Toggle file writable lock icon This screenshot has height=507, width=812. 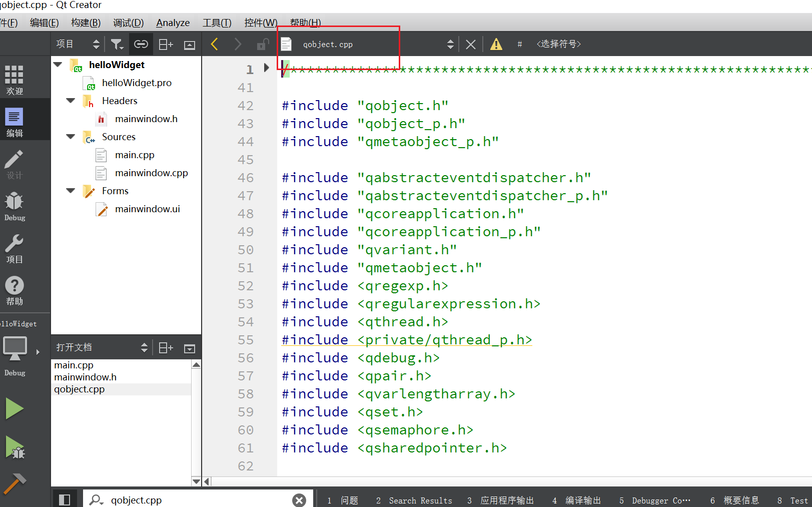click(x=263, y=44)
